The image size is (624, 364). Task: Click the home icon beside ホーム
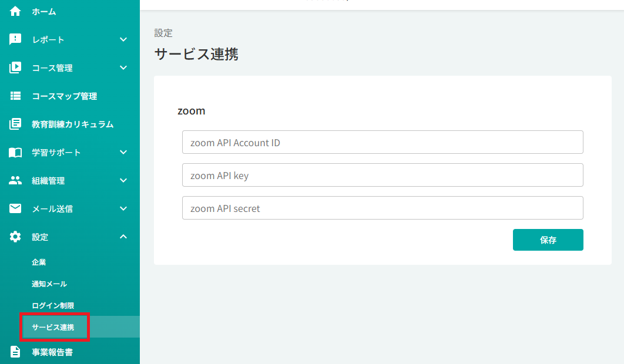click(x=15, y=11)
